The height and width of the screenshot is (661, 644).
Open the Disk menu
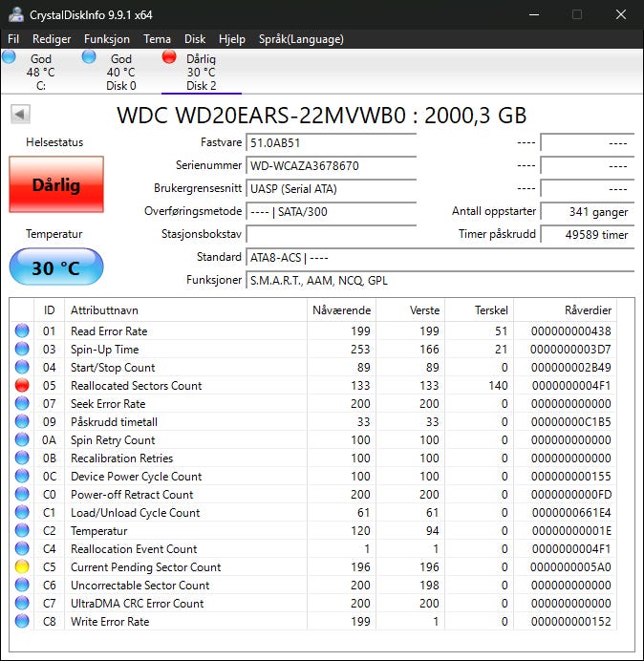tap(195, 39)
